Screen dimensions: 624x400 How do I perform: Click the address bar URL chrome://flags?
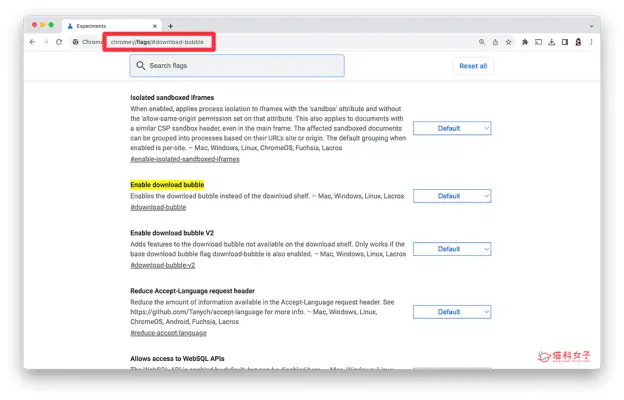[157, 42]
